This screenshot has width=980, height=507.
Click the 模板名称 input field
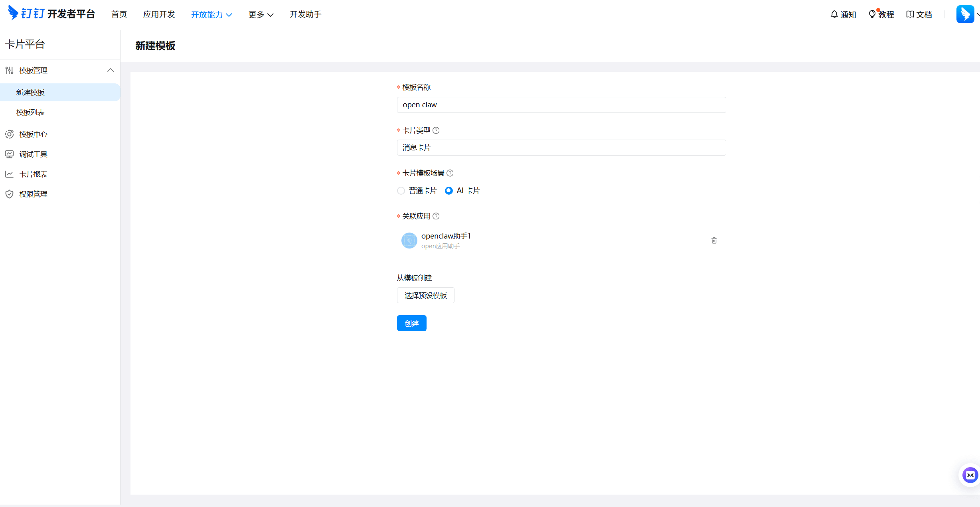pos(561,105)
